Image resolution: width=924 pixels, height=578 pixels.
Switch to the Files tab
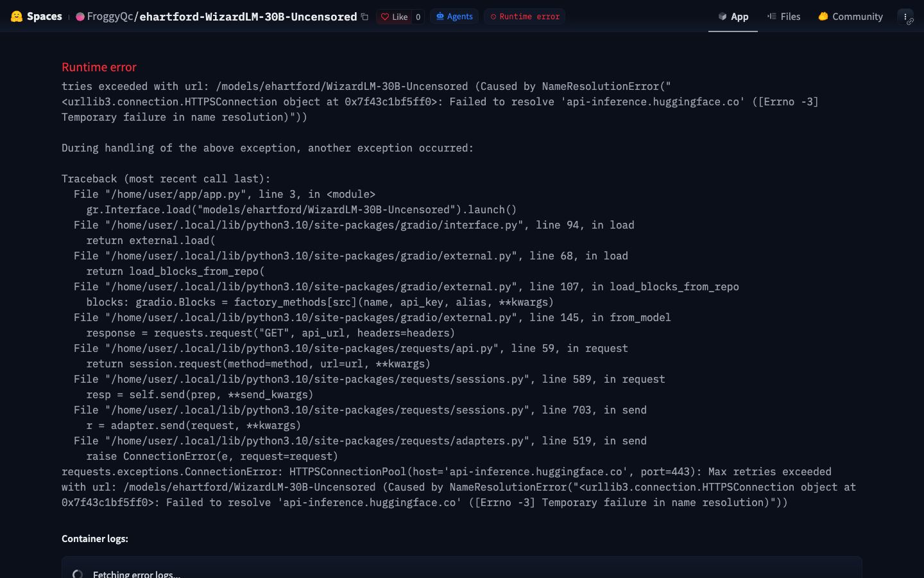[784, 17]
